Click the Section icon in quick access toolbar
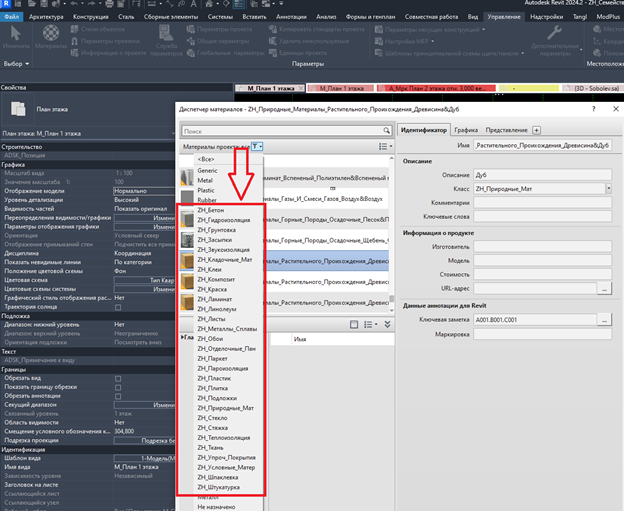The image size is (624, 511). pyautogui.click(x=226, y=4)
